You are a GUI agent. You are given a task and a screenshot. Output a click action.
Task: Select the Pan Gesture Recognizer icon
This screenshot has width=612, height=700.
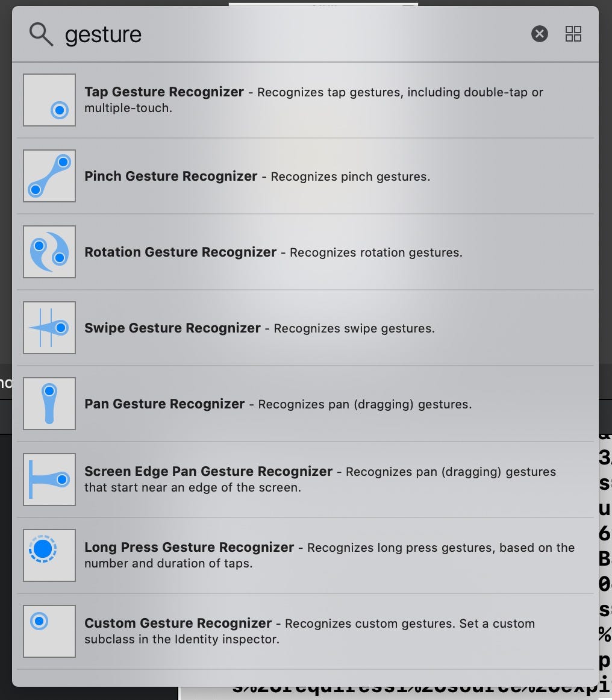click(x=49, y=404)
